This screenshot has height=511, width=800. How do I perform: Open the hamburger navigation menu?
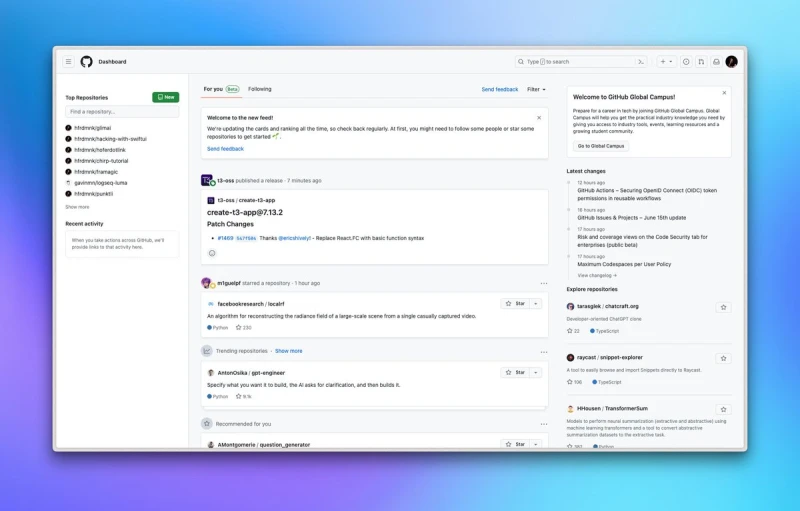click(69, 61)
